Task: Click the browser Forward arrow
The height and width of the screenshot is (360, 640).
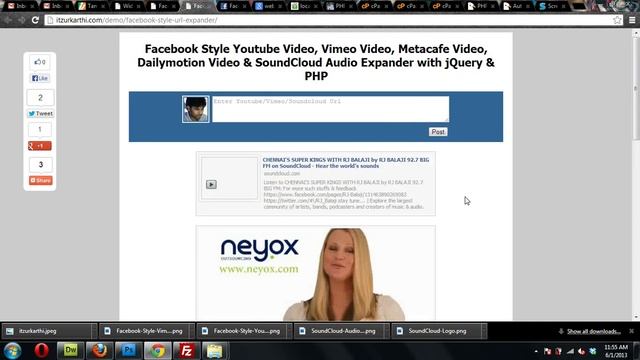Action: click(x=21, y=20)
